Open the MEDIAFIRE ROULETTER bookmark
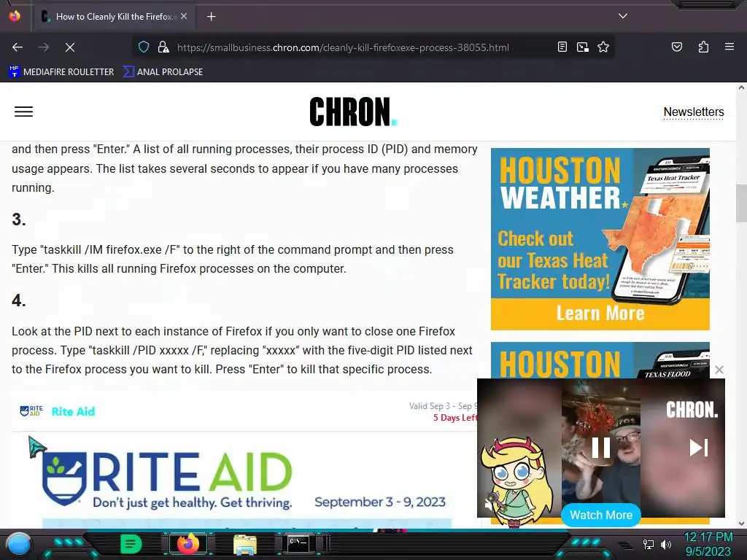747x560 pixels. click(x=61, y=72)
